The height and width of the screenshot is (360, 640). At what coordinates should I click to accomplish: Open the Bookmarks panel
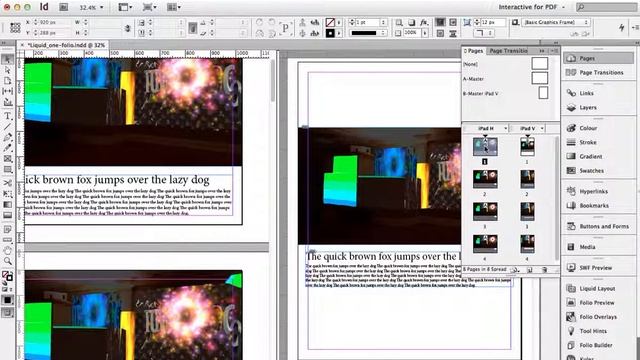598,206
